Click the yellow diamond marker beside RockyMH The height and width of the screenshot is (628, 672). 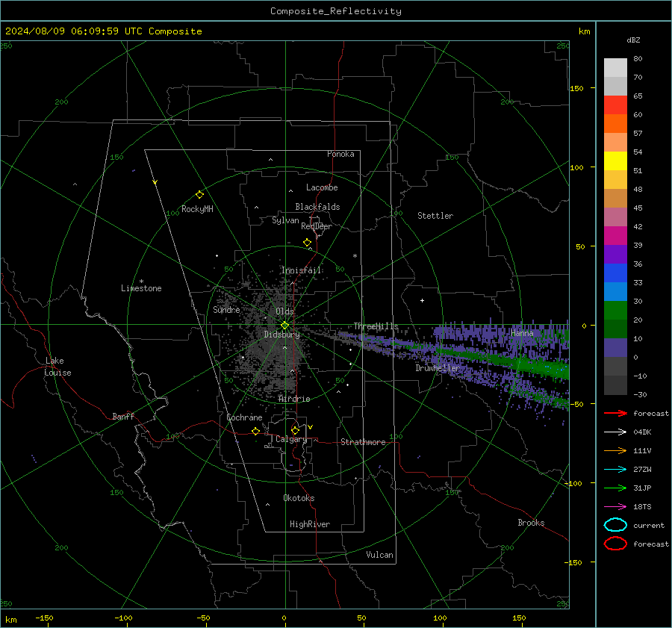[x=199, y=195]
